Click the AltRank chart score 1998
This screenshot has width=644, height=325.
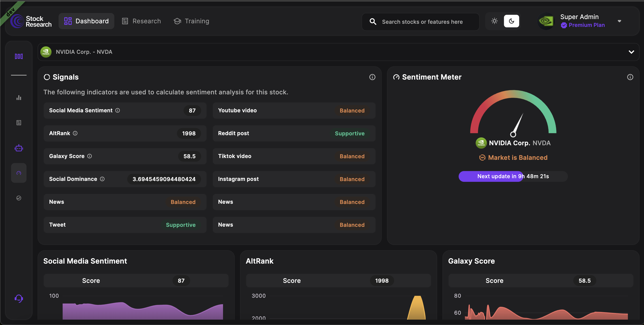(x=382, y=281)
